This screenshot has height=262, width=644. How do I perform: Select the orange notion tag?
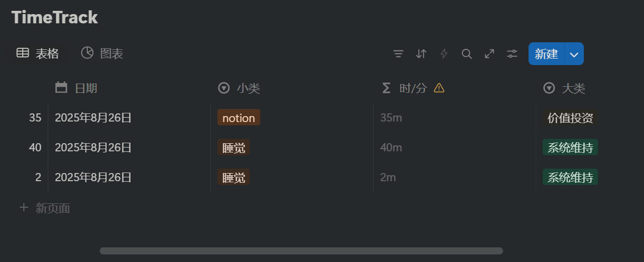(x=239, y=118)
